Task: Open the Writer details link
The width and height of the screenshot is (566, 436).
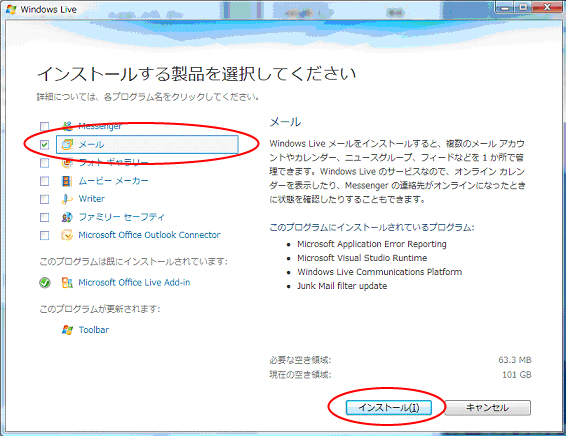Action: (92, 199)
